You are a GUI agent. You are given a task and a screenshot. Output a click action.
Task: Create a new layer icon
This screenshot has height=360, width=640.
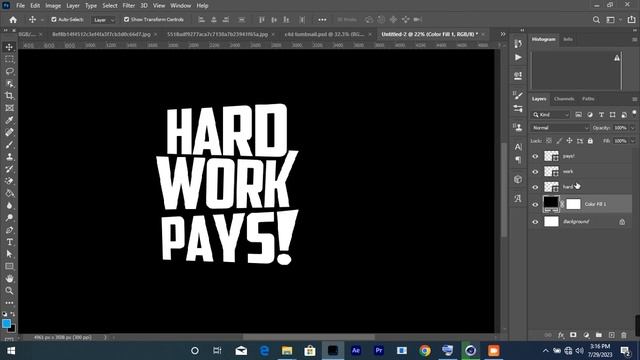click(611, 335)
